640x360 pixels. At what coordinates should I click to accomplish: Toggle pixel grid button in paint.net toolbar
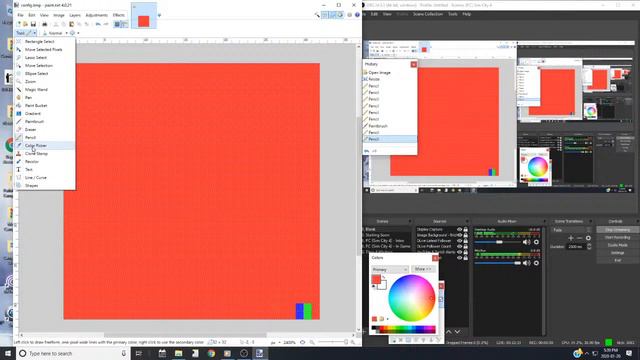coord(117,24)
